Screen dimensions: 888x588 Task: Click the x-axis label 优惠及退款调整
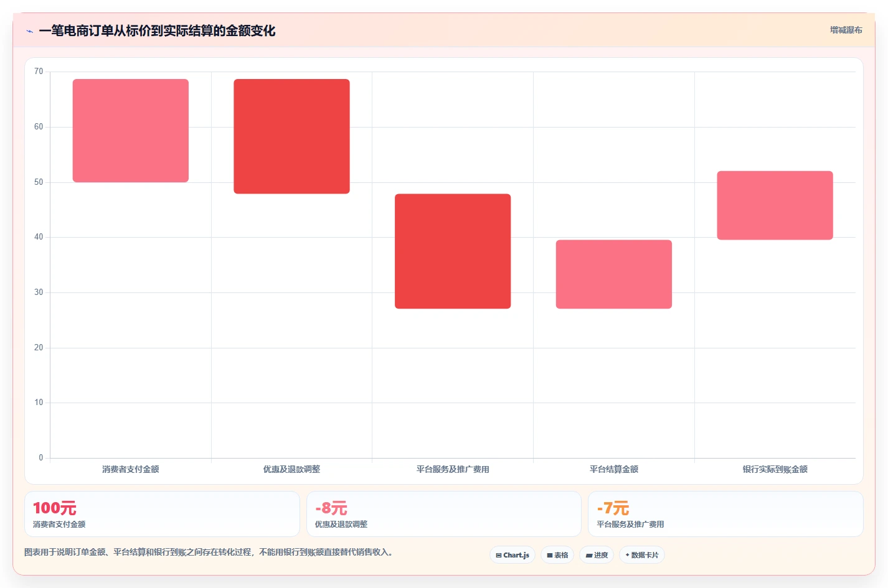(x=291, y=469)
